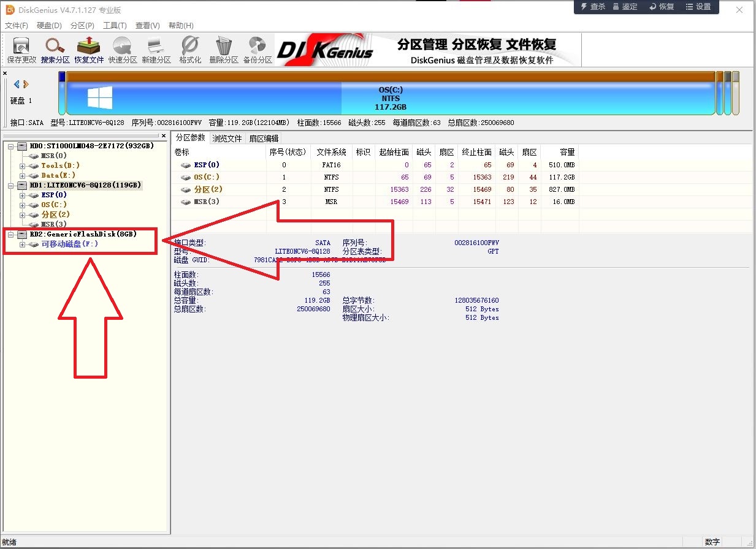Expand the 可移动磁盘(F:) tree node
This screenshot has height=549, width=756.
pyautogui.click(x=23, y=244)
